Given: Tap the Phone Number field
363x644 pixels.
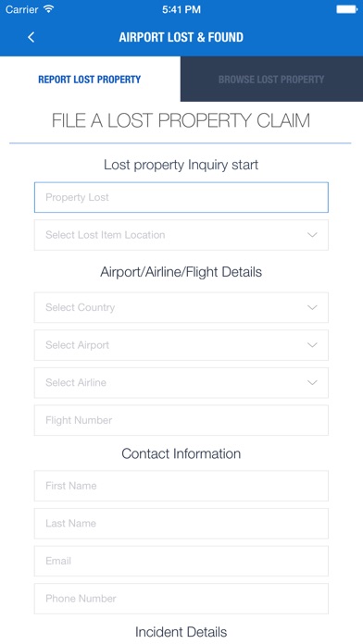Looking at the screenshot, I should click(x=181, y=599).
